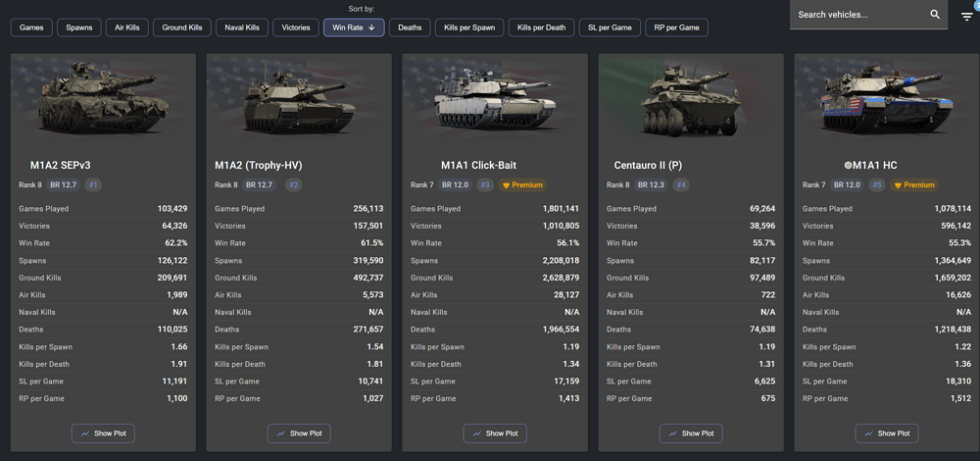Show Plot for M1A2 SEPv3
The height and width of the screenshot is (461, 980).
coord(103,434)
